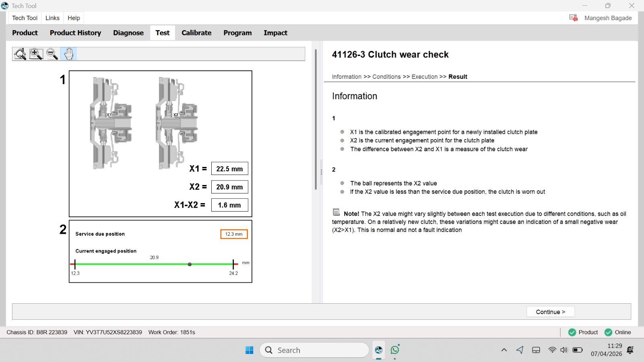Select the Test tab
The height and width of the screenshot is (362, 644).
tap(163, 33)
